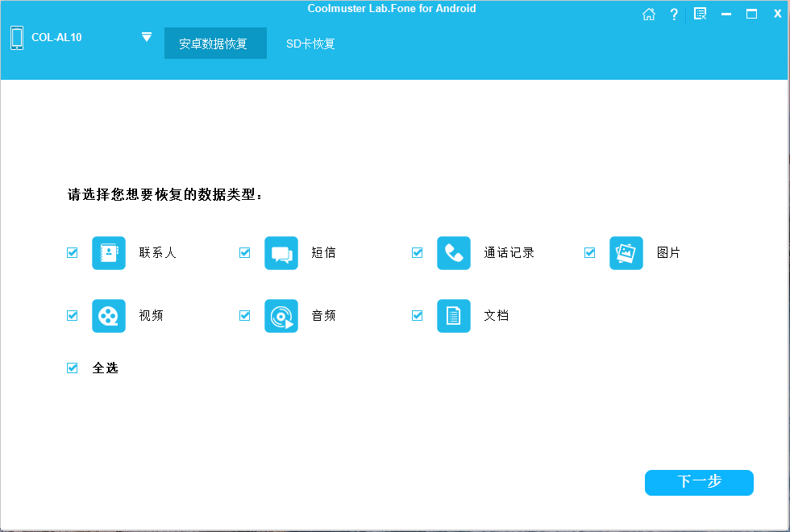Click the 图片 (Photos) picture icon
Screen dimensions: 790x532
click(626, 252)
